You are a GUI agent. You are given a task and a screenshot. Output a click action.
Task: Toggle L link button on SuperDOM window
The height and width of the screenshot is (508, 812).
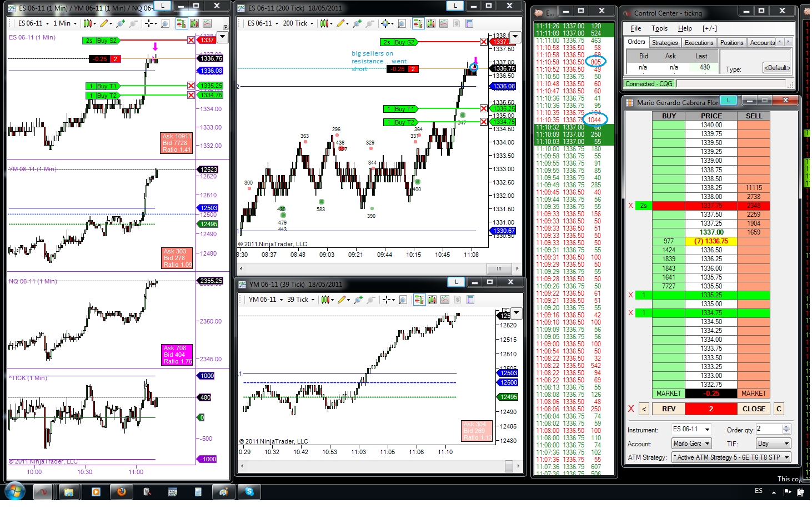(728, 101)
